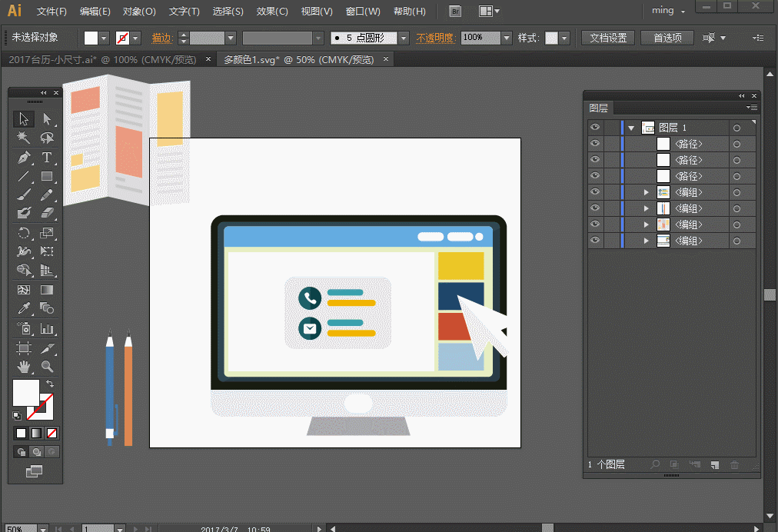Click 不透明度 opacity link

coord(435,38)
